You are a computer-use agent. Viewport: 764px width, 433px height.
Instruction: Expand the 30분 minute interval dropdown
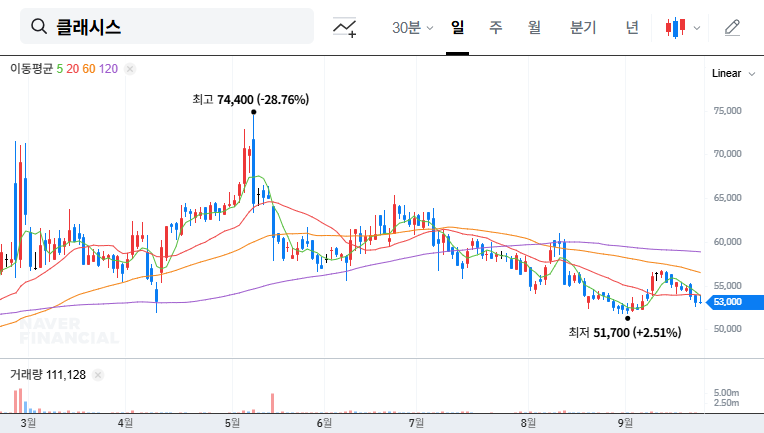pyautogui.click(x=412, y=27)
